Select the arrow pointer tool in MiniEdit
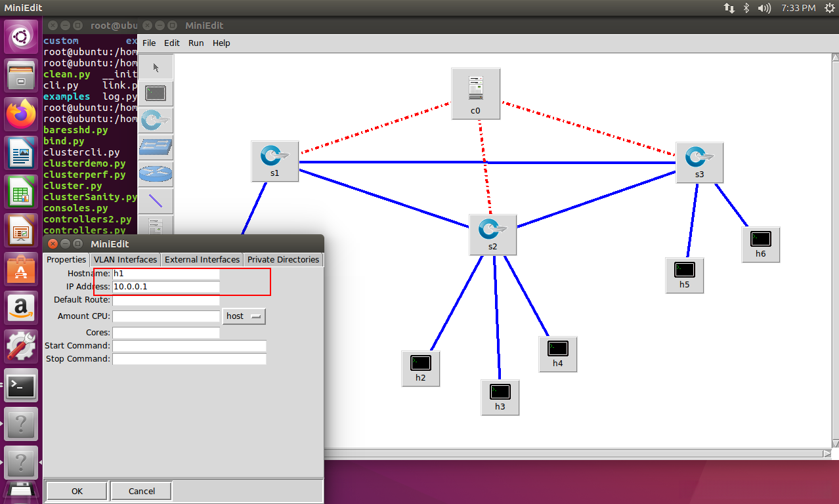 (156, 67)
